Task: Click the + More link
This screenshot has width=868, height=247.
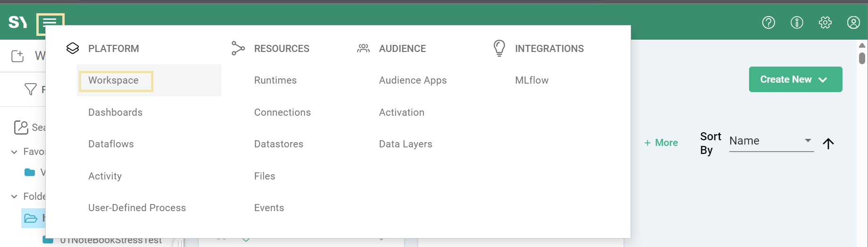Action: click(x=661, y=143)
